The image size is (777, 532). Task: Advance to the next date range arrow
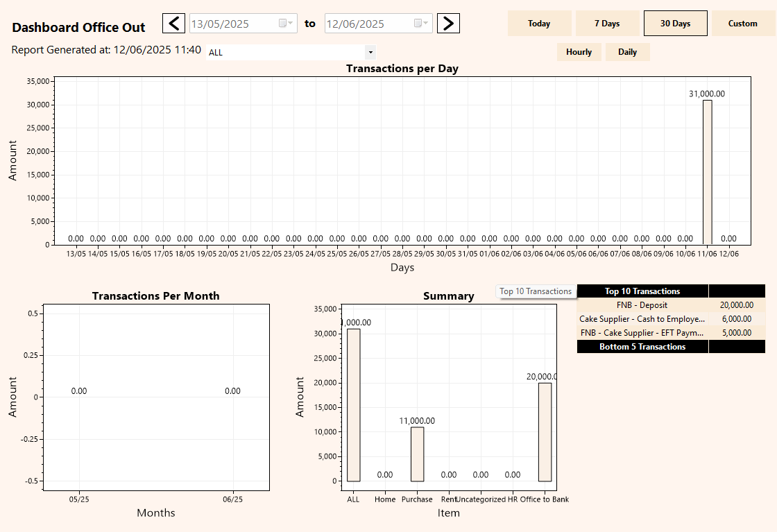click(448, 24)
